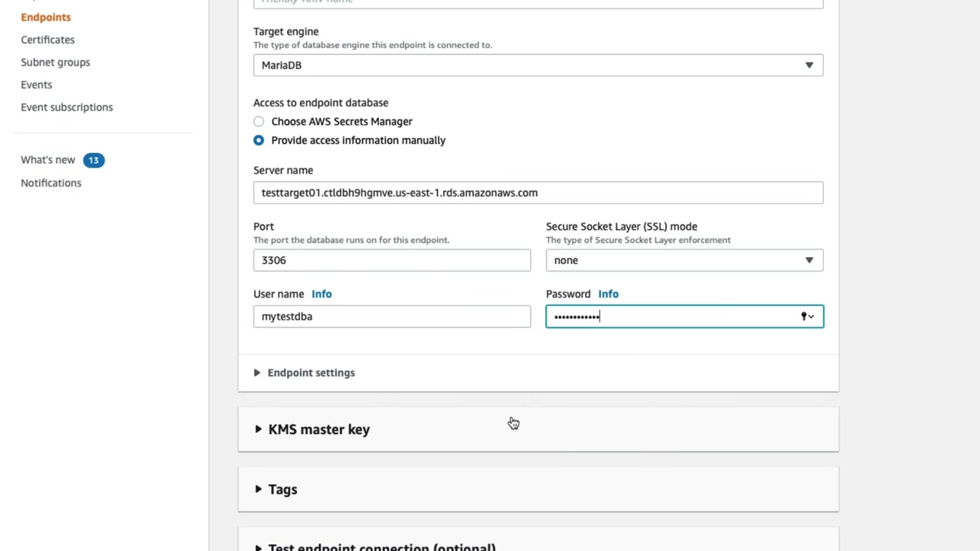
Task: Open the SSL mode dropdown
Action: click(684, 260)
